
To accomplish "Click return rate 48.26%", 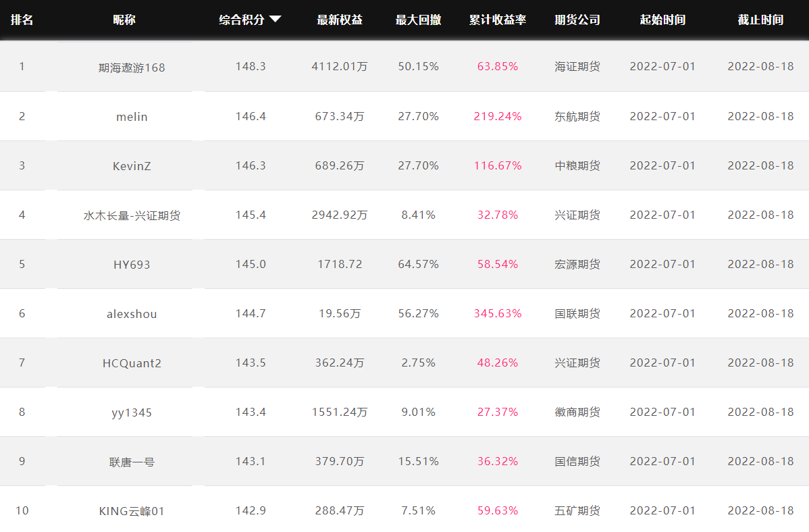I will (x=498, y=363).
